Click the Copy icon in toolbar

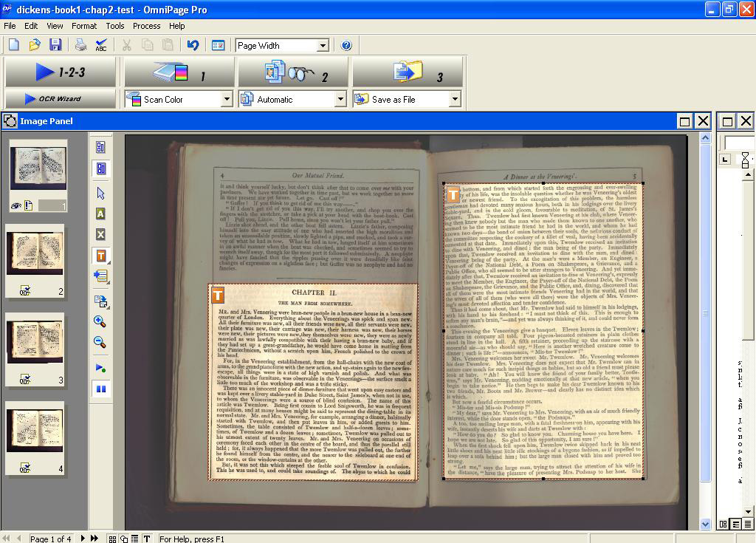[x=147, y=45]
